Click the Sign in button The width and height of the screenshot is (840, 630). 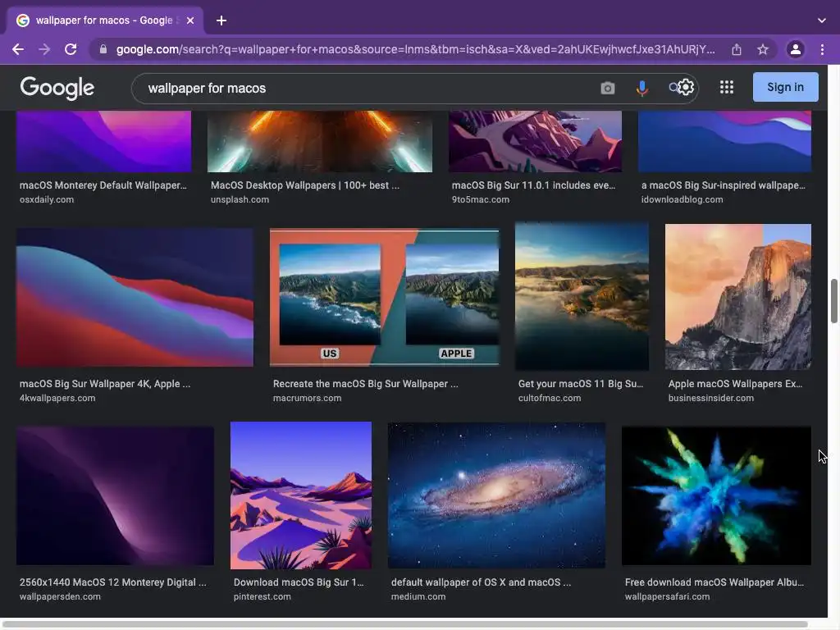coord(785,87)
